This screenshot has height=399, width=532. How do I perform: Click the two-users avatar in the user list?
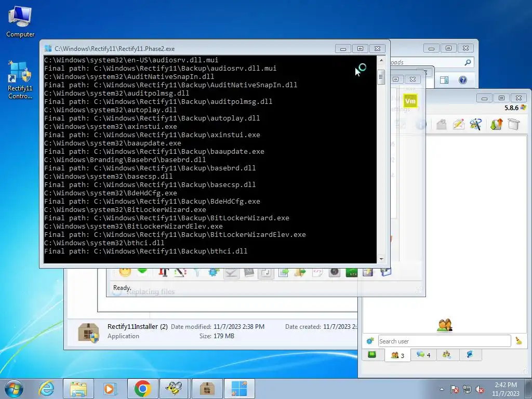(445, 325)
